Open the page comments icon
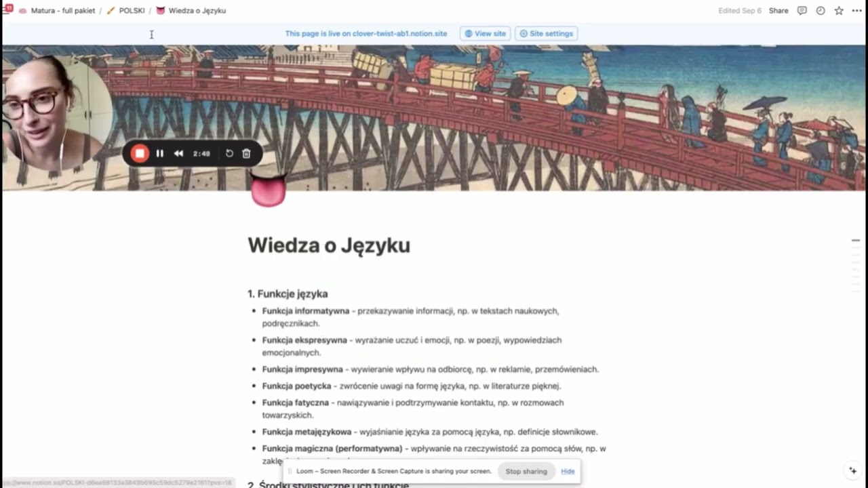Screen dimensions: 868x488 coord(802,11)
